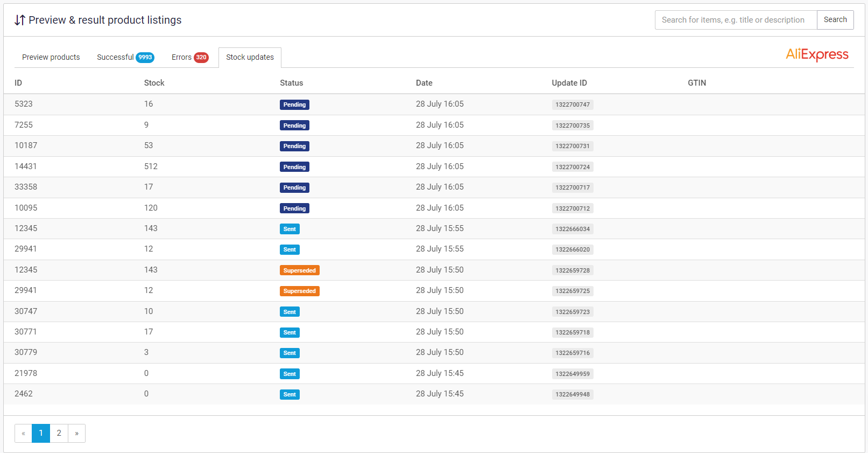Screen dimensions: 868x453
Task: Click the Sent badge for ID 2462
Action: tap(290, 394)
